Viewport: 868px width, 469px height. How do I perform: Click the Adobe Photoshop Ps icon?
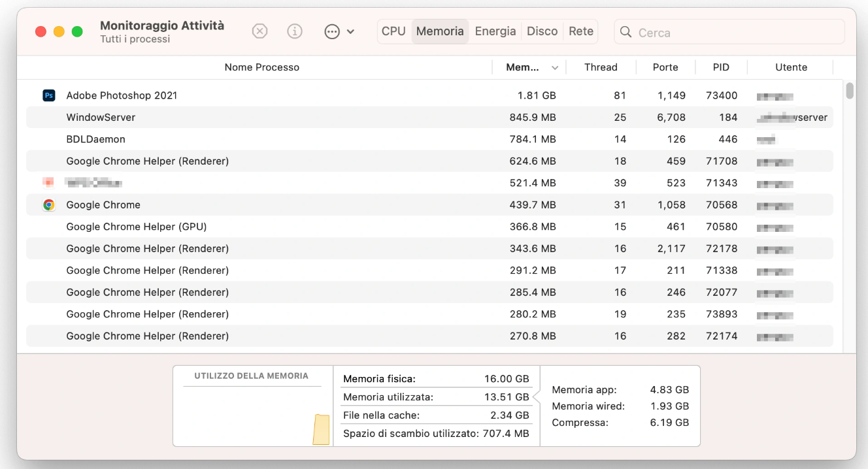coord(48,95)
